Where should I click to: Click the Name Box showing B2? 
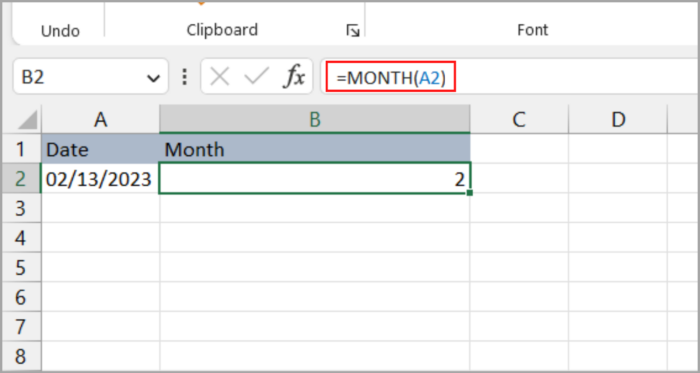(x=91, y=78)
